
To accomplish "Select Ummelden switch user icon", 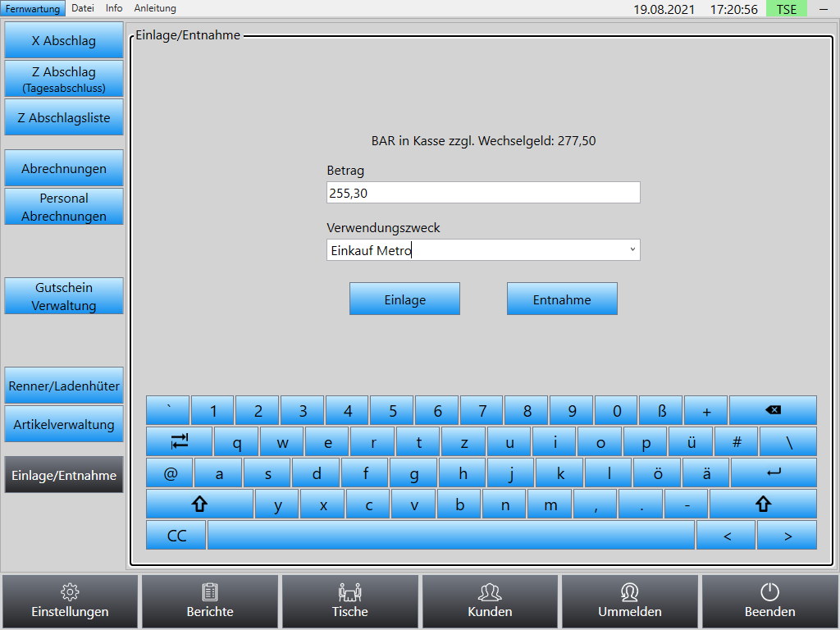I will click(629, 601).
